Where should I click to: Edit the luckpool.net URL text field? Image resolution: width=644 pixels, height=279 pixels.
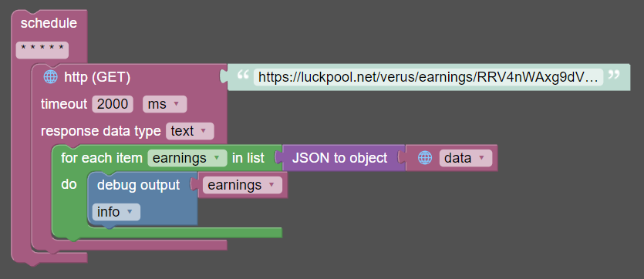428,77
